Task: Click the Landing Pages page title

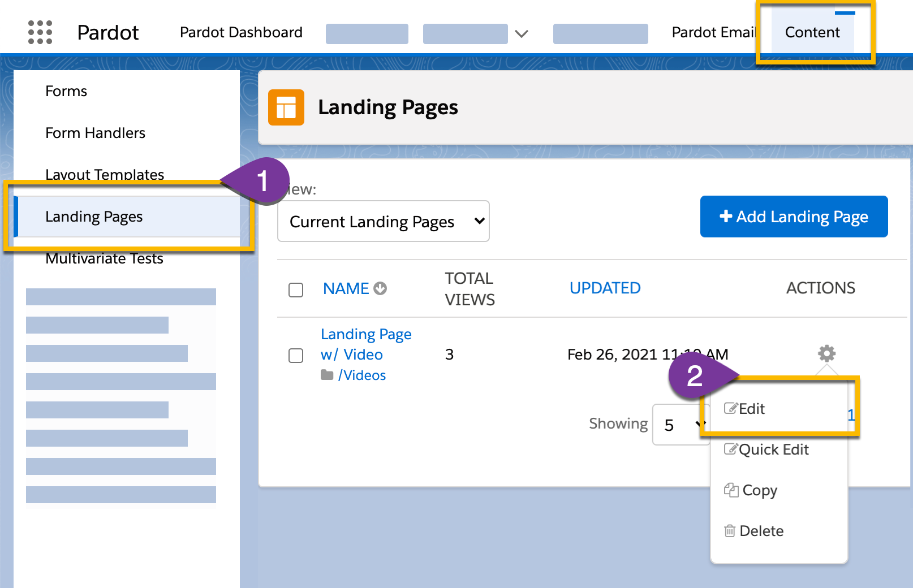Action: click(387, 107)
